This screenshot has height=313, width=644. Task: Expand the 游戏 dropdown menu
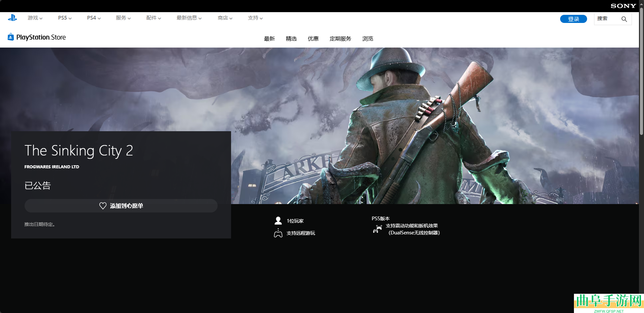(35, 18)
